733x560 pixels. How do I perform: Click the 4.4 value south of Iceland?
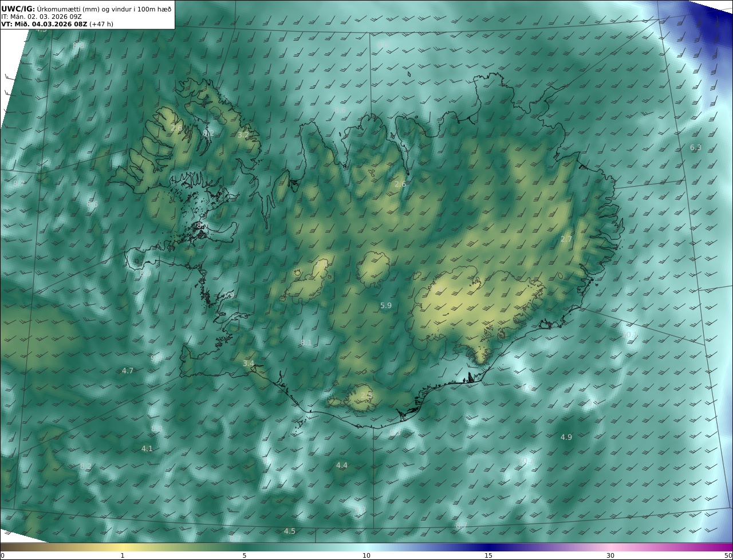(x=342, y=466)
